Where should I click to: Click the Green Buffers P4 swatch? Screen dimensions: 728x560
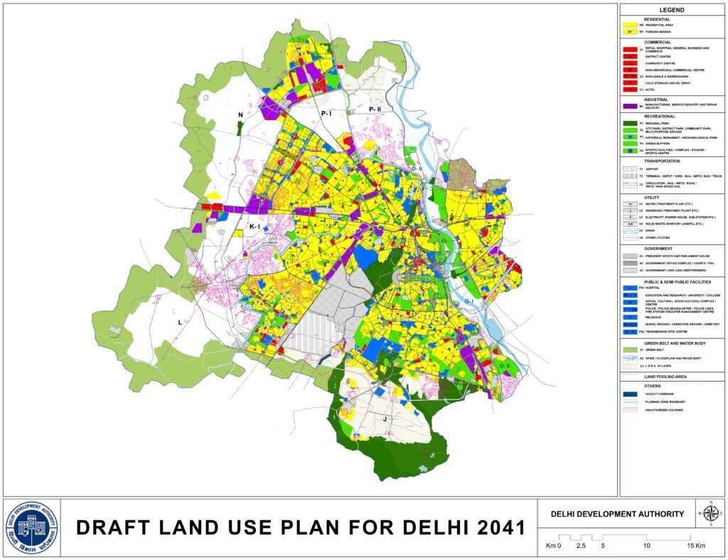click(630, 144)
